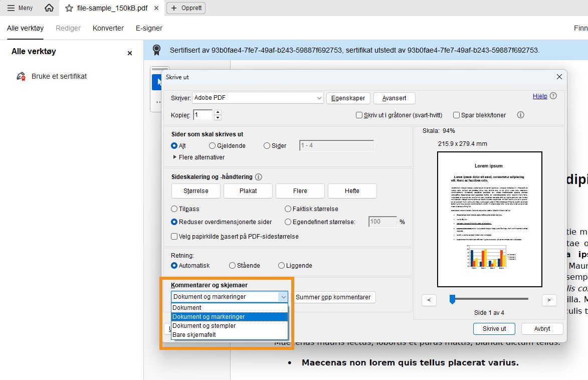Click the Avansert button
The height and width of the screenshot is (380, 588).
(x=394, y=98)
